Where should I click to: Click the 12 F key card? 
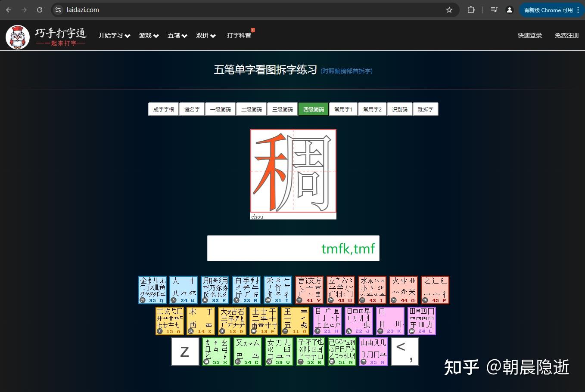pos(264,321)
